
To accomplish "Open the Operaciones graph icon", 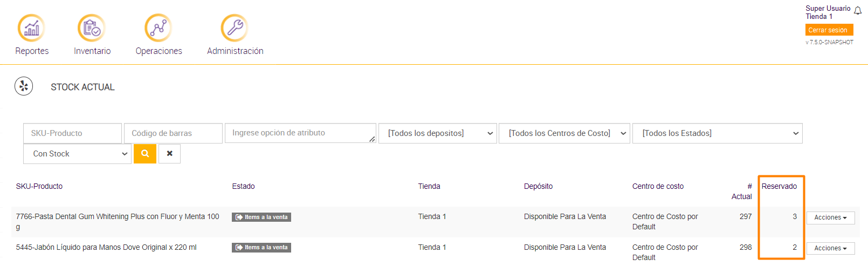I will [x=158, y=28].
